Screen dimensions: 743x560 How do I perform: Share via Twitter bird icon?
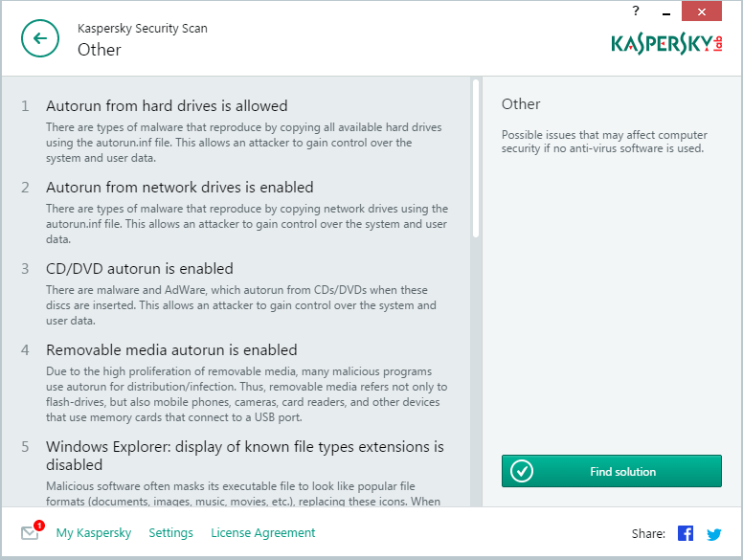713,533
